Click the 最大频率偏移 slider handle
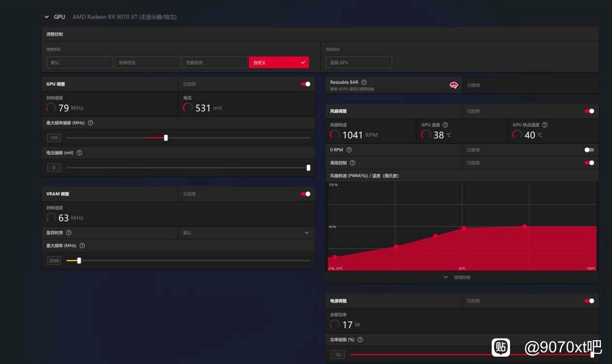 click(x=166, y=138)
